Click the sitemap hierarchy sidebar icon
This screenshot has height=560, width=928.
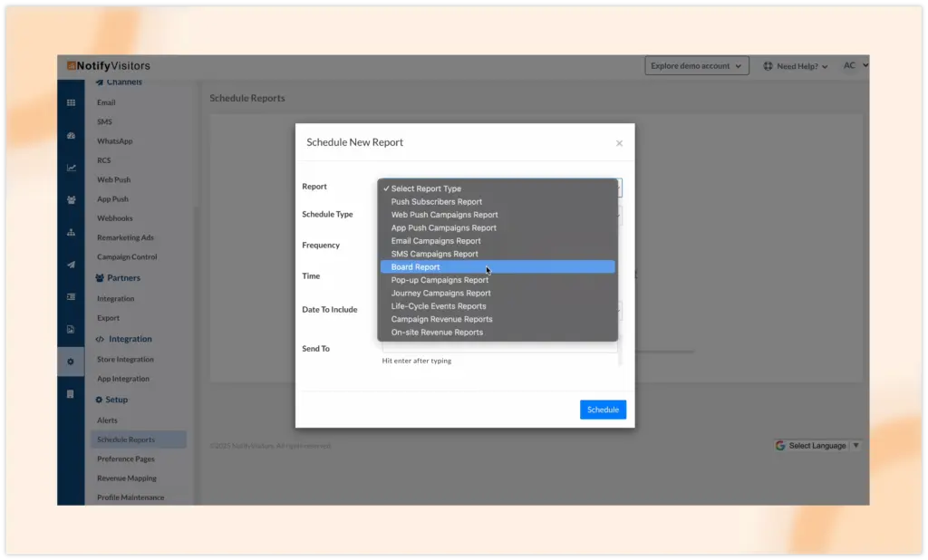point(71,233)
